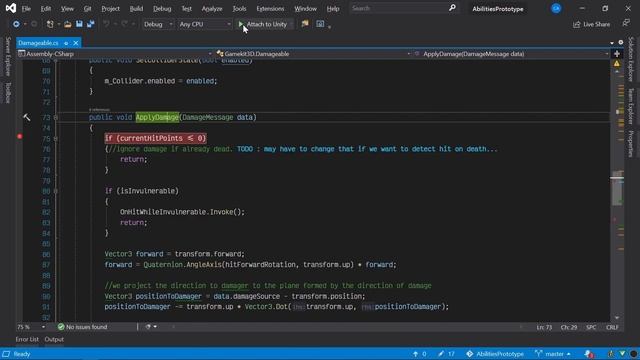Open the Analyze menu
Viewport: 640px width, 360px height.
212,9
